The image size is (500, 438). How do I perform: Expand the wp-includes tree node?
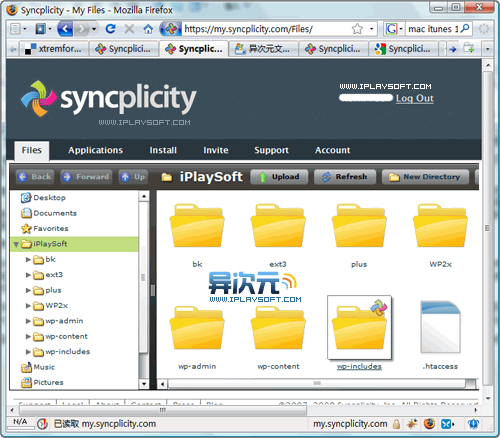point(28,352)
